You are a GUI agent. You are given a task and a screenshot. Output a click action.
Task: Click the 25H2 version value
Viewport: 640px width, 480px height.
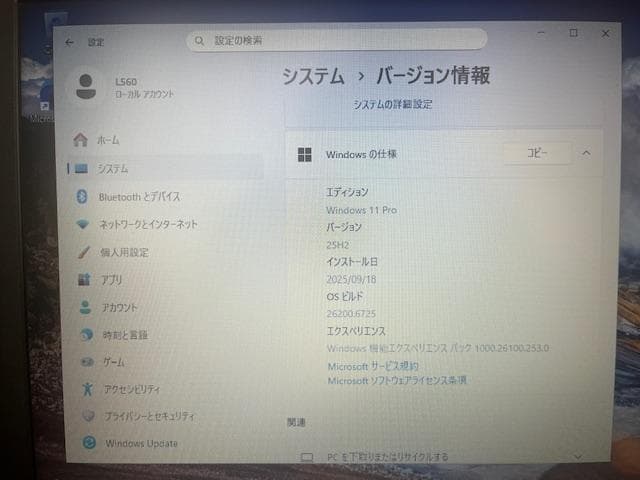338,245
